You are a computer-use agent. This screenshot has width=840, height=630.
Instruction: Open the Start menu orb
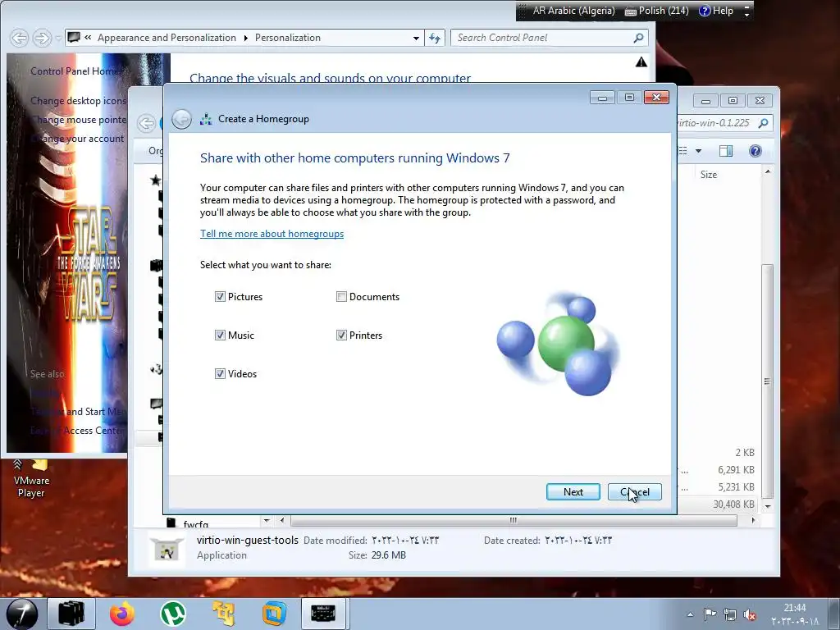coord(21,614)
